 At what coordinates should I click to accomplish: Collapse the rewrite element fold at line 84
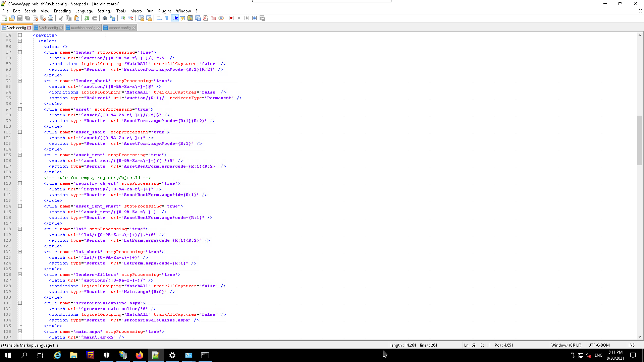point(20,35)
